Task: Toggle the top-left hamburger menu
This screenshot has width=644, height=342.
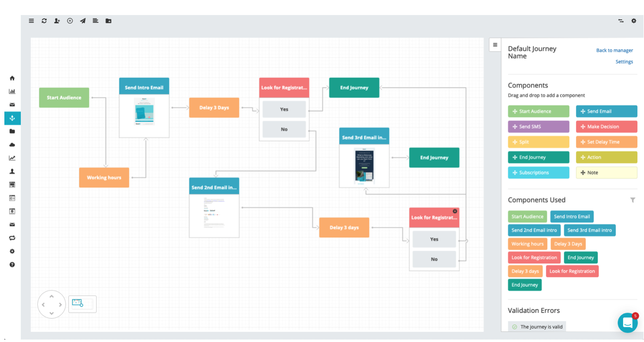Action: [31, 21]
